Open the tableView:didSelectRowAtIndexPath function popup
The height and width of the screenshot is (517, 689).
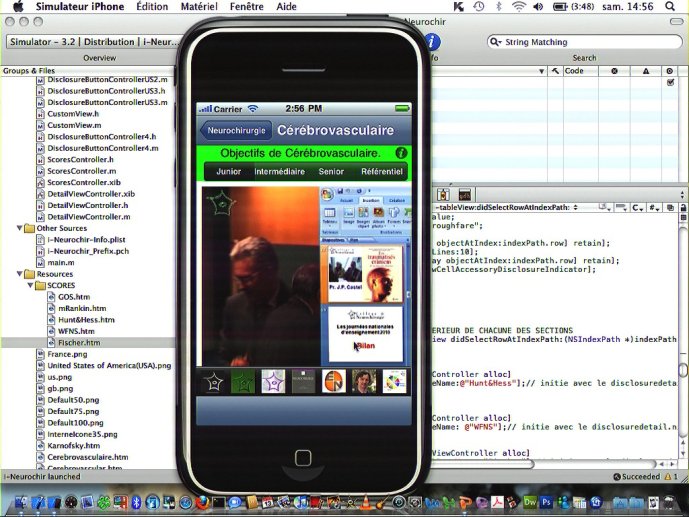click(507, 207)
